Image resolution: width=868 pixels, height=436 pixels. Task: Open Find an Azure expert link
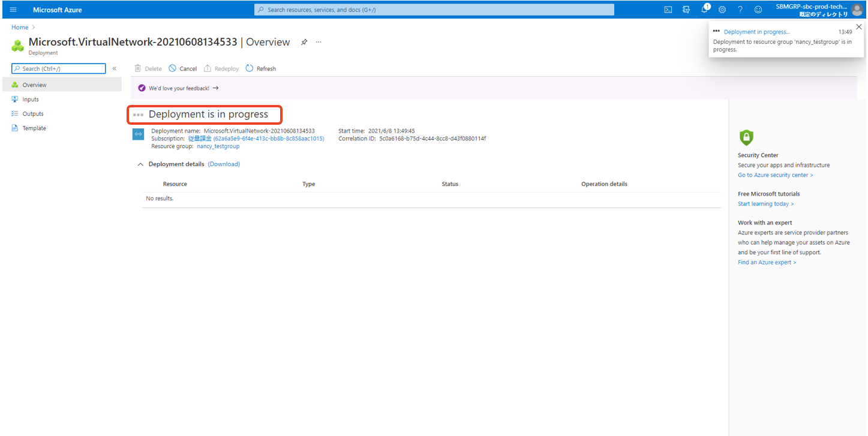767,262
